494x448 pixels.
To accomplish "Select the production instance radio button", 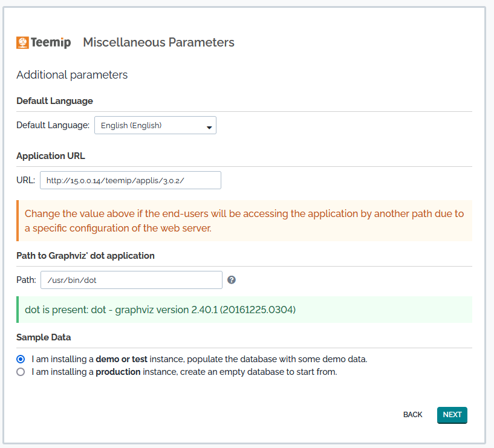I will (x=21, y=372).
